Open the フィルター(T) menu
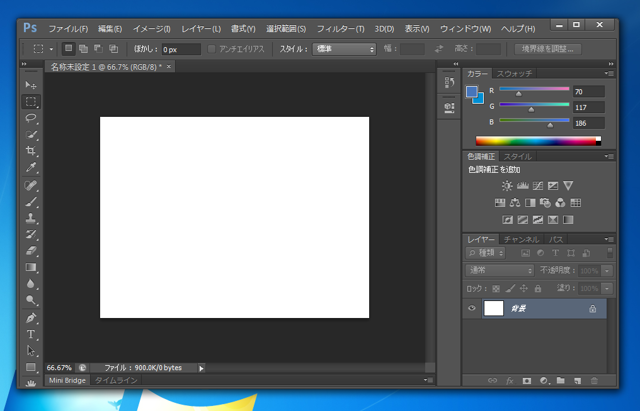640x411 pixels. [x=340, y=29]
